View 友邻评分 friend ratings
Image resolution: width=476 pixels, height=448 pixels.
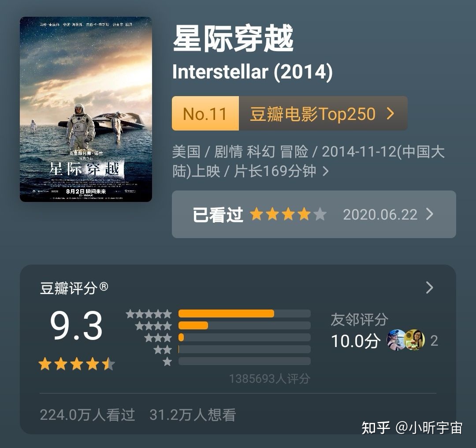coord(359,320)
